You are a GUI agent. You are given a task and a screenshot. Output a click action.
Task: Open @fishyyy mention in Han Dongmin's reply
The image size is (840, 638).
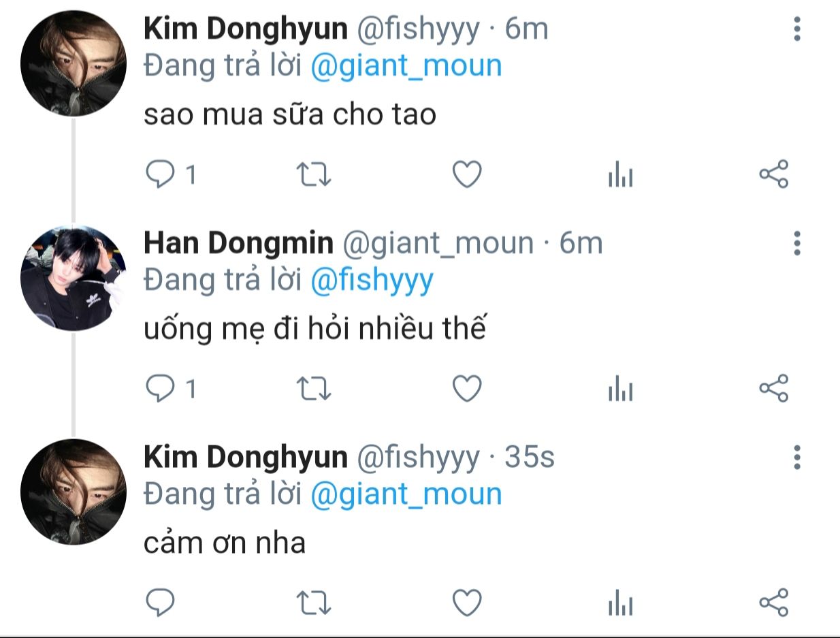372,280
